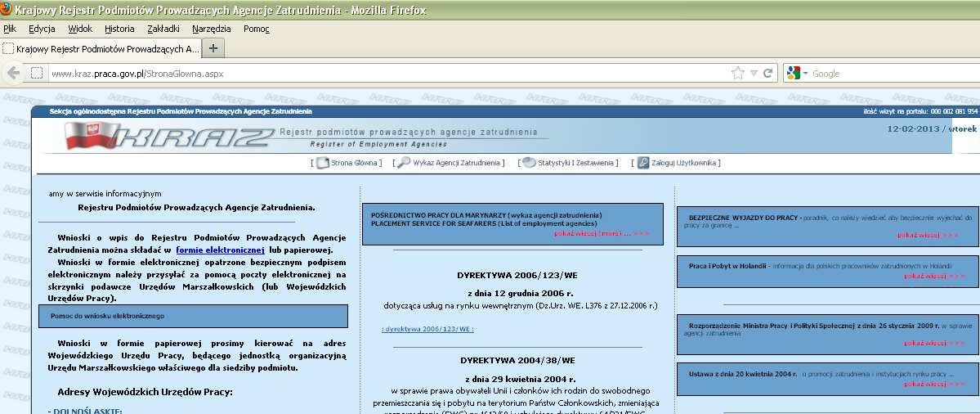
Task: Click the KRAZ logo with Polish flag
Action: [x=168, y=137]
